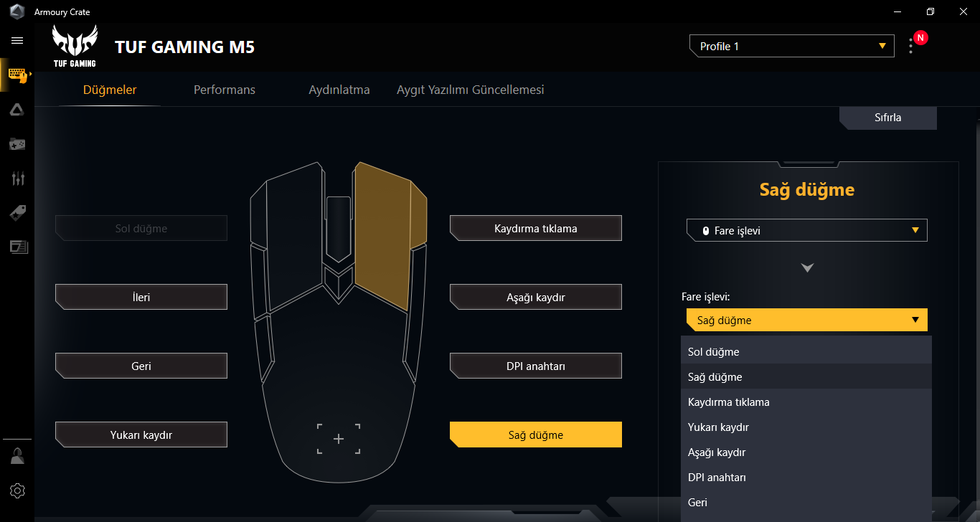The width and height of the screenshot is (980, 522).
Task: Click the TUF Gaming logo
Action: [x=75, y=47]
